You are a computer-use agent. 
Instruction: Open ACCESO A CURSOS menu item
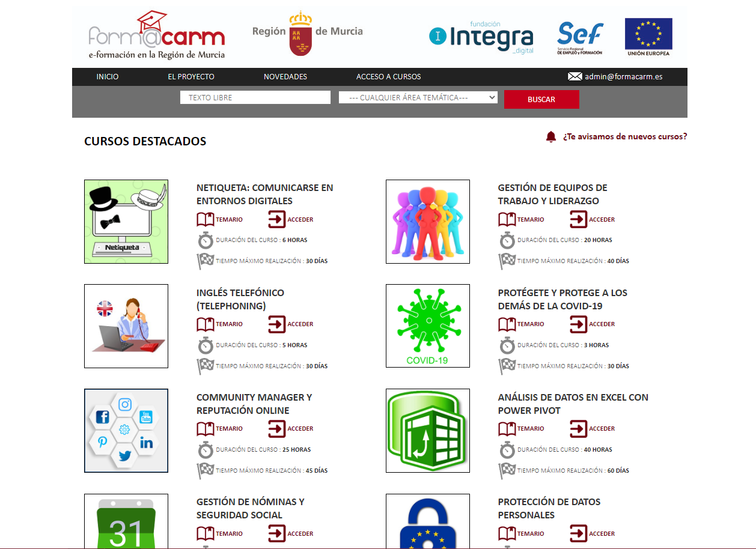[x=389, y=77]
